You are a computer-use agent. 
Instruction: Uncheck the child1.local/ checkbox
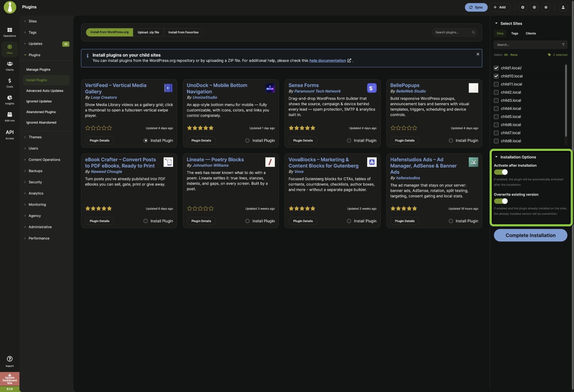[x=496, y=68]
